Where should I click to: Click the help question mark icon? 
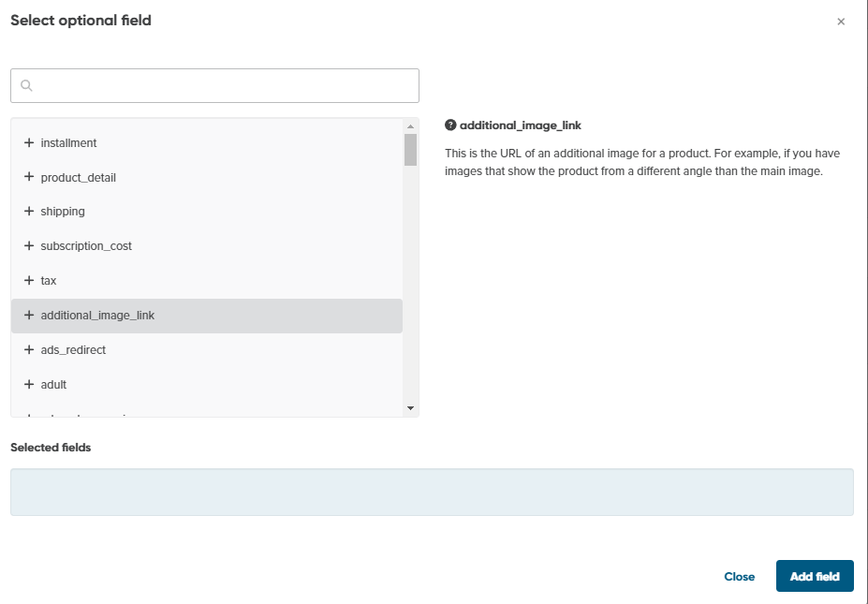pos(450,125)
